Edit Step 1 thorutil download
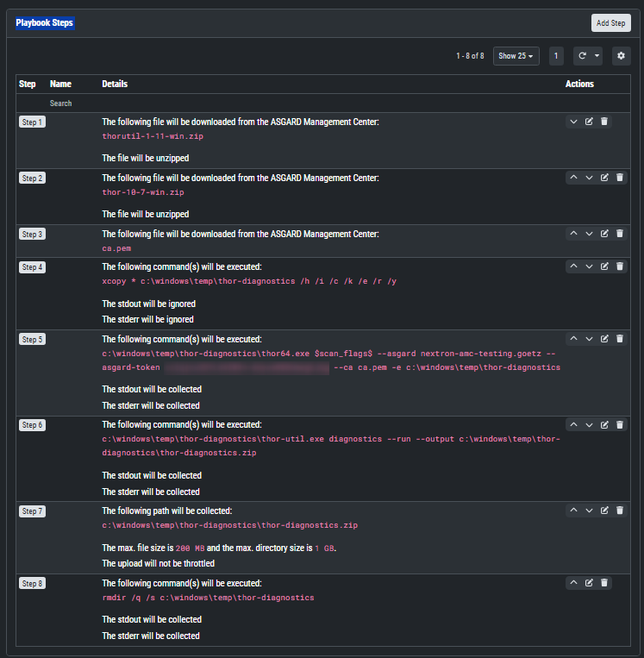Screen dimensions: 644x658 (x=589, y=122)
